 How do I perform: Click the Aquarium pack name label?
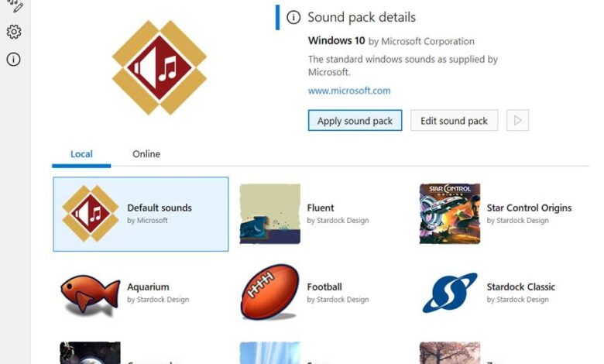[x=148, y=287]
